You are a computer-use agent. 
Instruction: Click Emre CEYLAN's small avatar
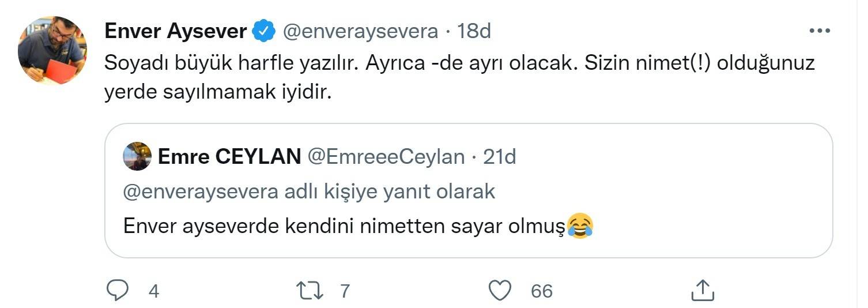click(x=137, y=156)
